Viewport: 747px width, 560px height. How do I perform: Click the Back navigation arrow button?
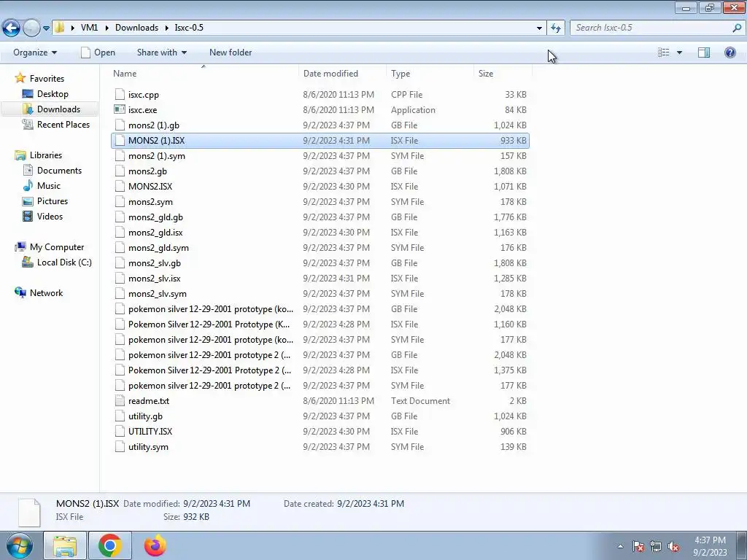pos(12,28)
